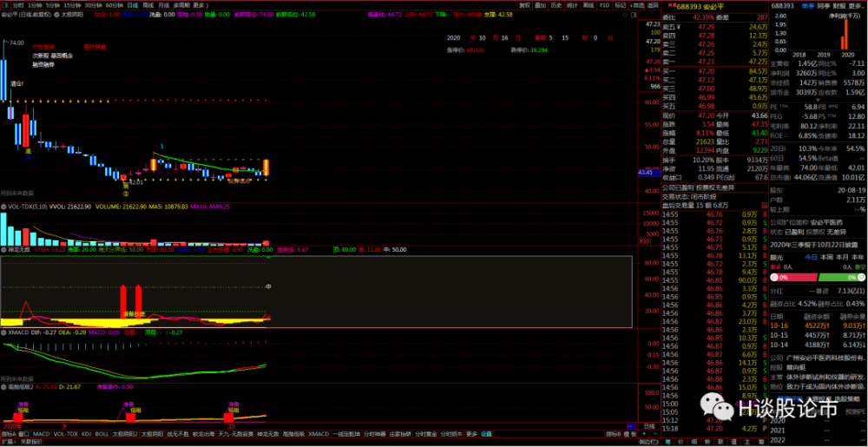Viewport: 868px width, 447px height.
Task: Select the 30分钟 period tab
Action: click(x=93, y=5)
